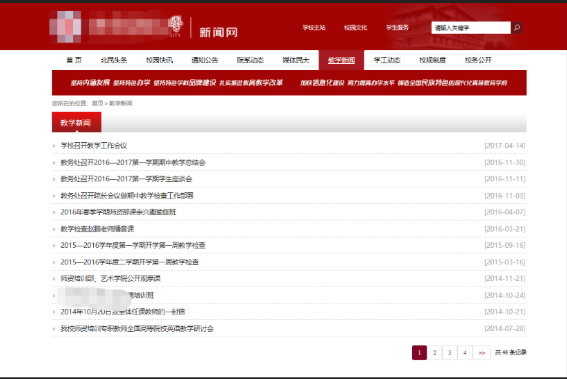The image size is (567, 379).
Task: Click the 新闻网 site title
Action: 218,32
